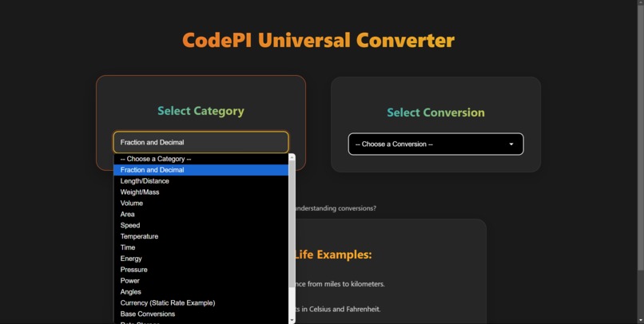Viewport: 644px width, 324px height.
Task: Click the Select Category heading
Action: [x=201, y=111]
